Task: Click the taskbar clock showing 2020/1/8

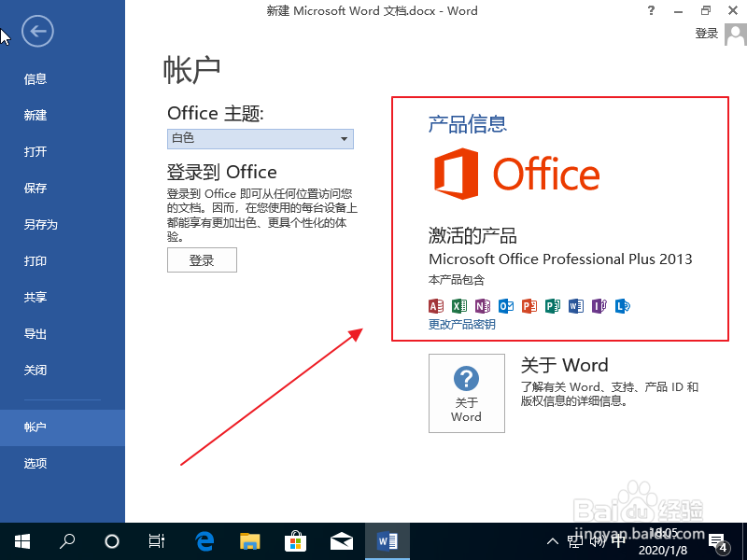Action: coord(663,541)
